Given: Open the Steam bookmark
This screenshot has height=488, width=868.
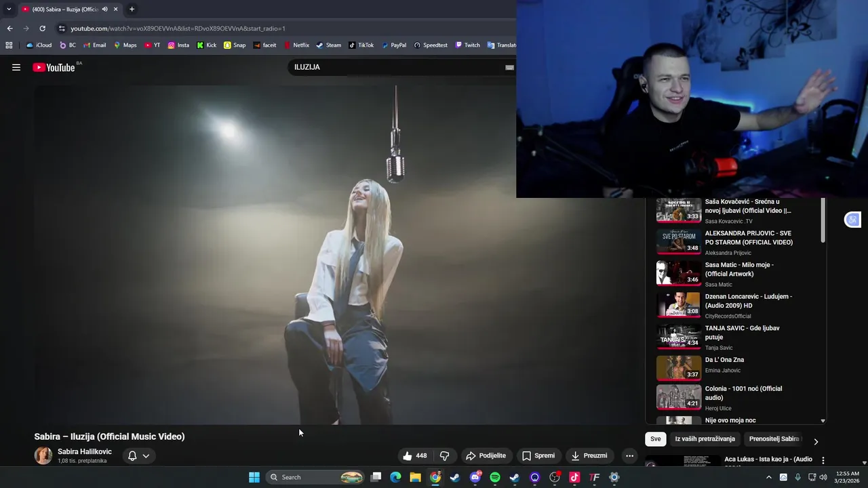Looking at the screenshot, I should click(x=328, y=45).
